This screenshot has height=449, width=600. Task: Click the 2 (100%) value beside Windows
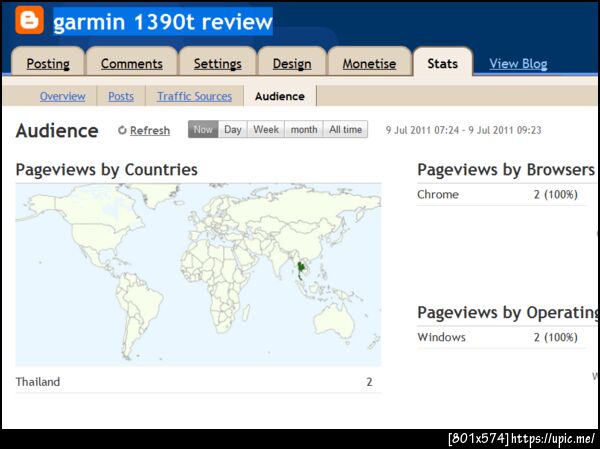point(556,337)
